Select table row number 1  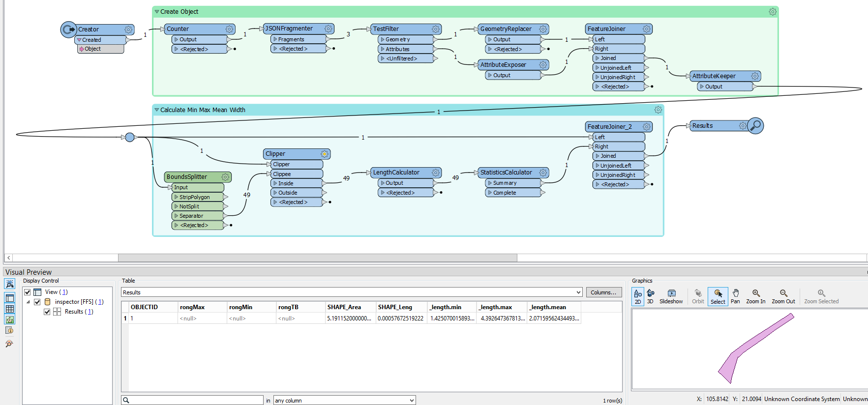point(125,318)
